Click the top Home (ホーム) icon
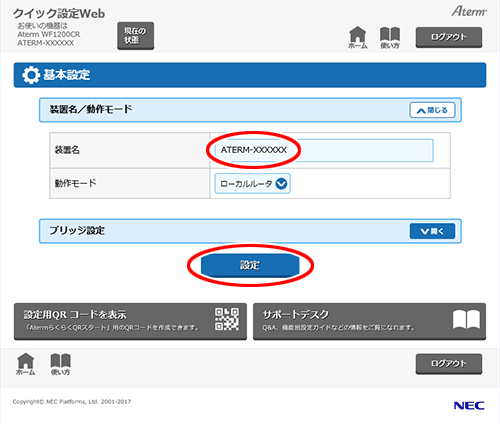The image size is (500, 424). pyautogui.click(x=358, y=37)
